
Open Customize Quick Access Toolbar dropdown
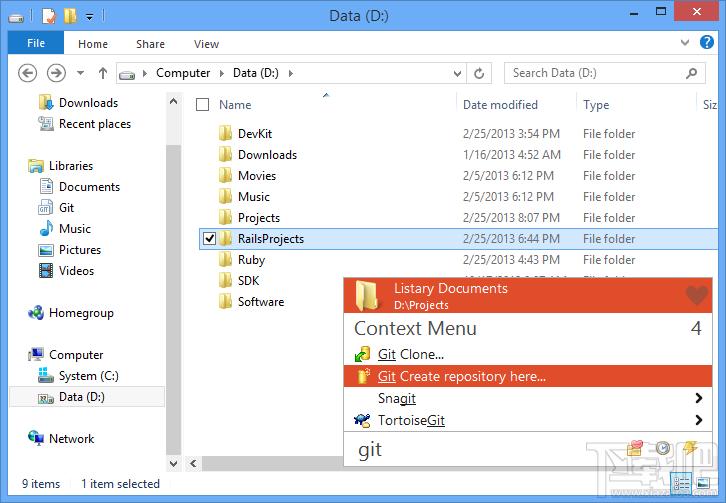89,17
